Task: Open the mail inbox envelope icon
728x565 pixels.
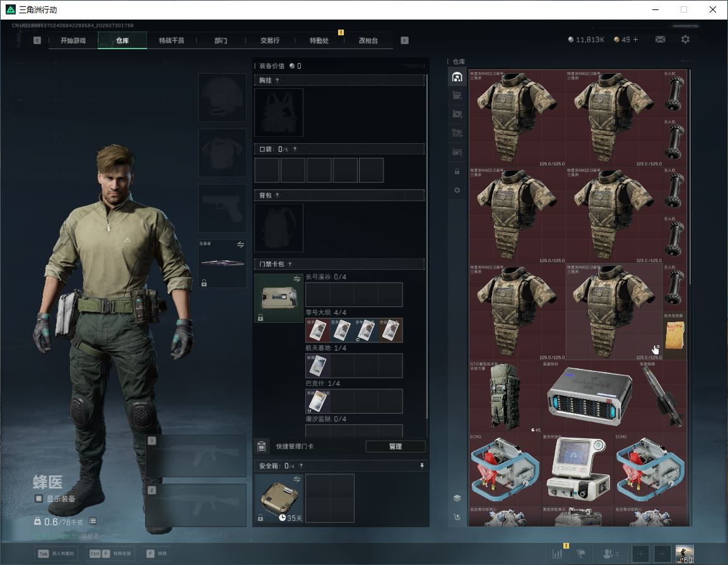Action: [660, 40]
